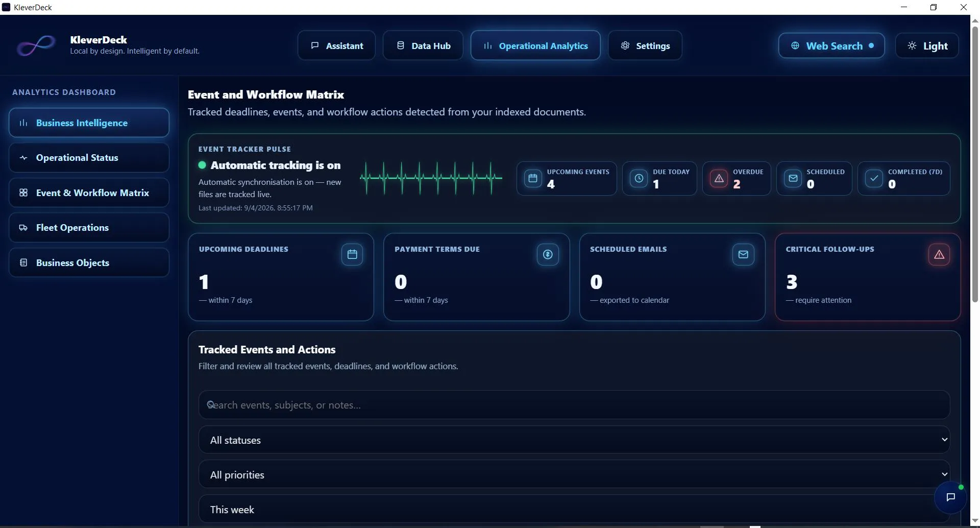Viewport: 980px width, 528px height.
Task: Click the chevron on All priorities
Action: 944,474
